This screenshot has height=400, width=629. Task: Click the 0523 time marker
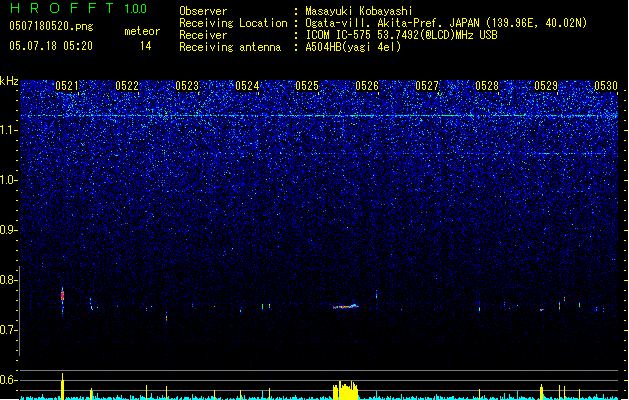pyautogui.click(x=187, y=86)
